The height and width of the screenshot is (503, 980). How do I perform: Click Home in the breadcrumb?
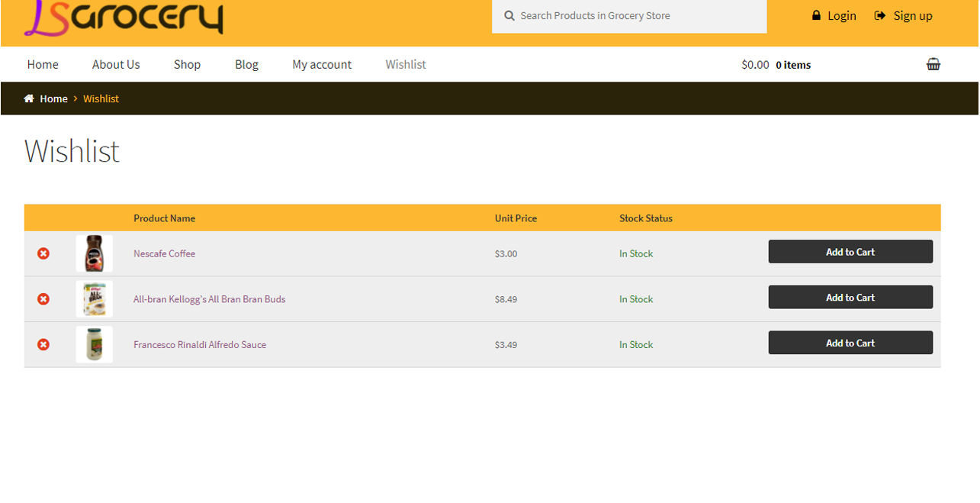click(x=53, y=98)
